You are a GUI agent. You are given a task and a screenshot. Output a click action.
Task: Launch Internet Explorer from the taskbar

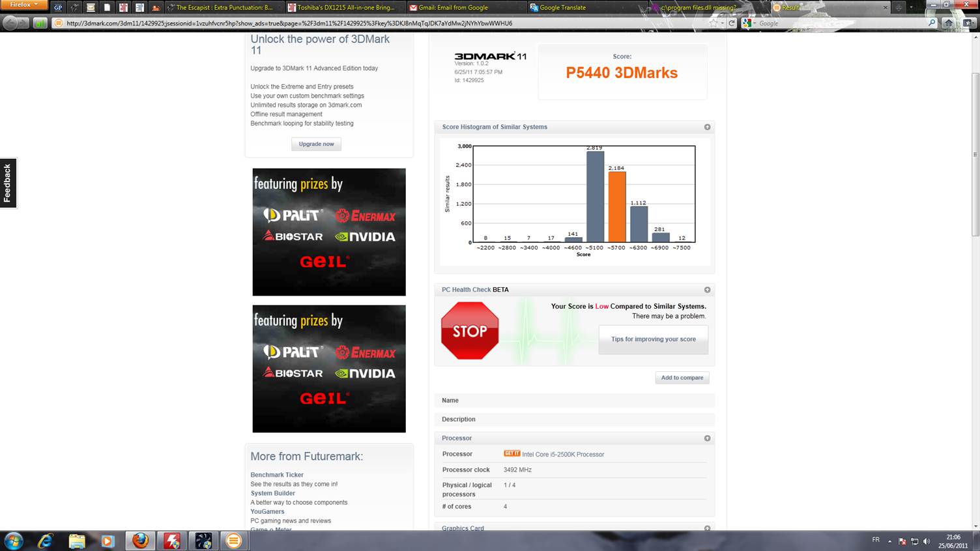pyautogui.click(x=45, y=541)
